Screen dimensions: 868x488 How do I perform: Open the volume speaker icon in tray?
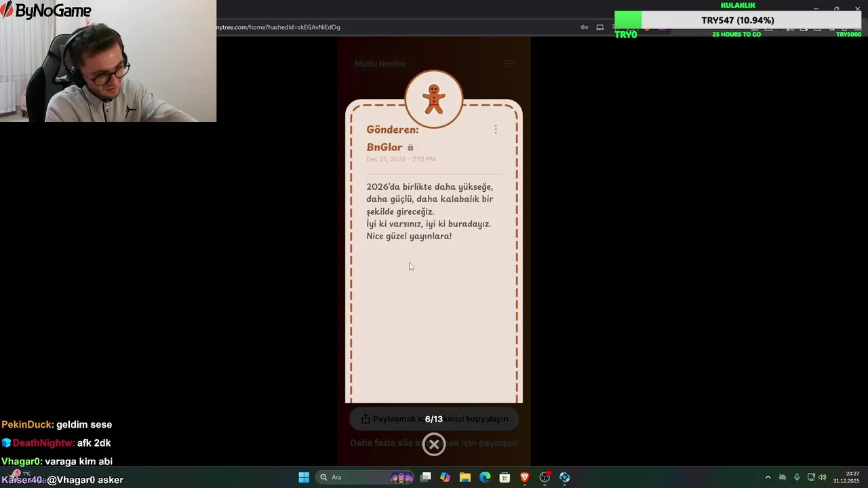823,477
